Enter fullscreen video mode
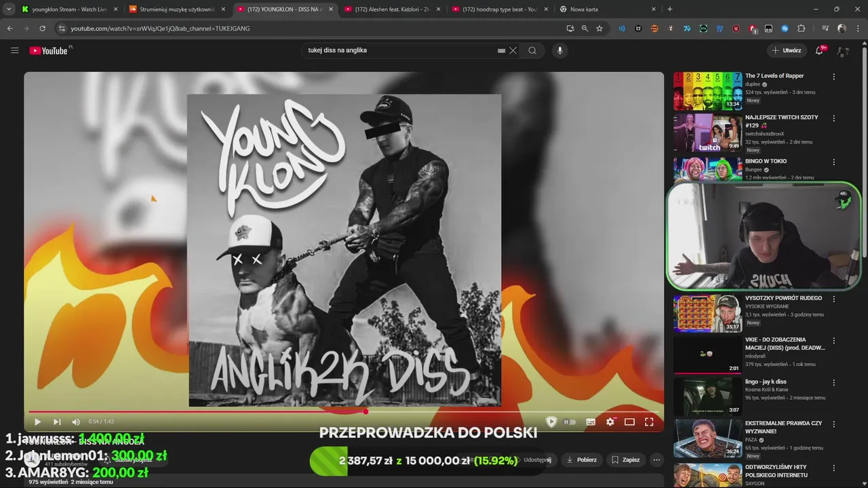Viewport: 868px width, 488px height. point(649,422)
